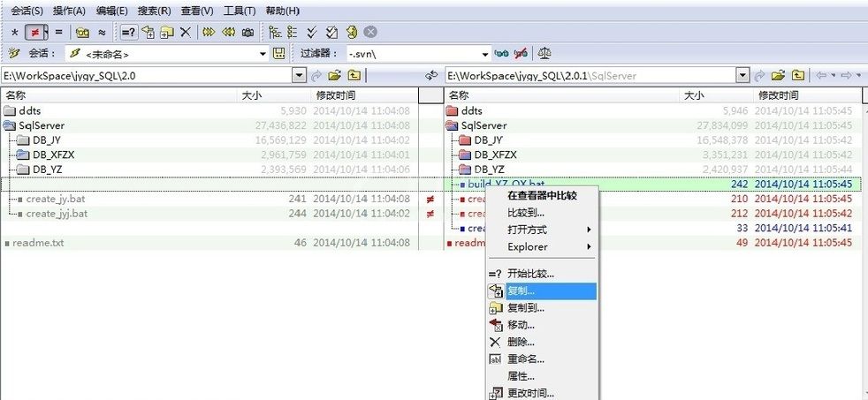Click the delete X toolbar icon
This screenshot has width=868, height=400.
coord(186,32)
